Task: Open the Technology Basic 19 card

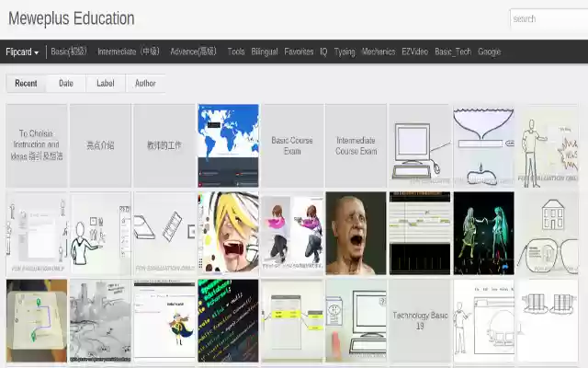Action: click(420, 321)
